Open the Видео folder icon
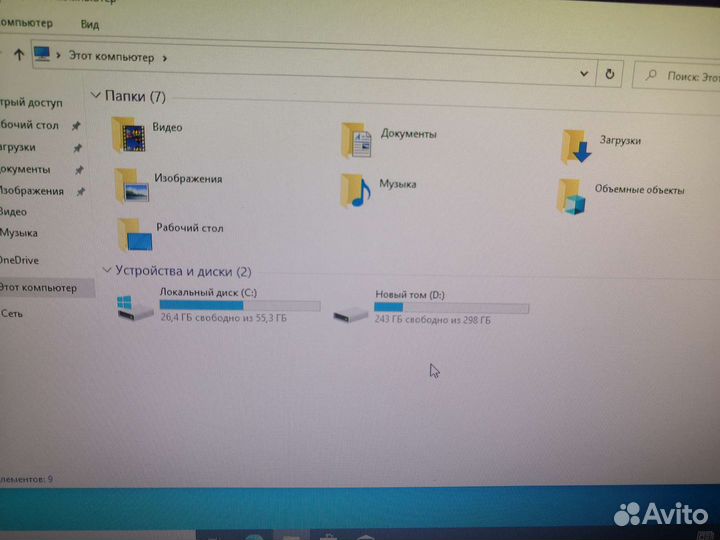720x540 pixels. tap(129, 135)
